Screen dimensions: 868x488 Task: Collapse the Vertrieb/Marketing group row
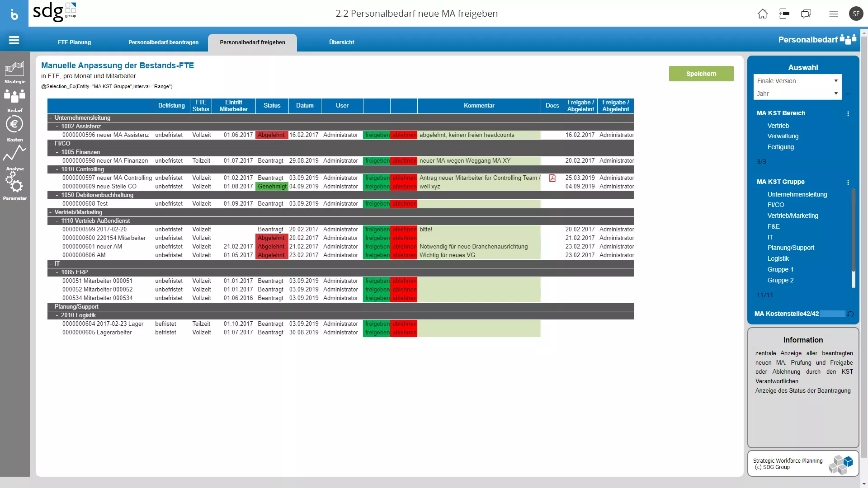click(51, 212)
